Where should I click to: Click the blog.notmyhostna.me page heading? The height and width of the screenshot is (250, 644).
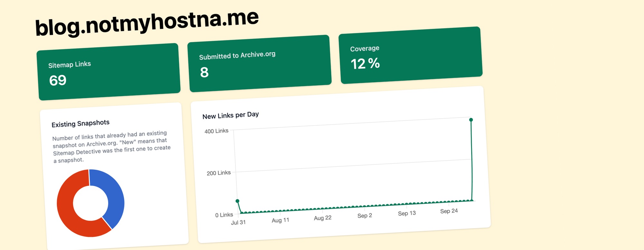pos(147,23)
